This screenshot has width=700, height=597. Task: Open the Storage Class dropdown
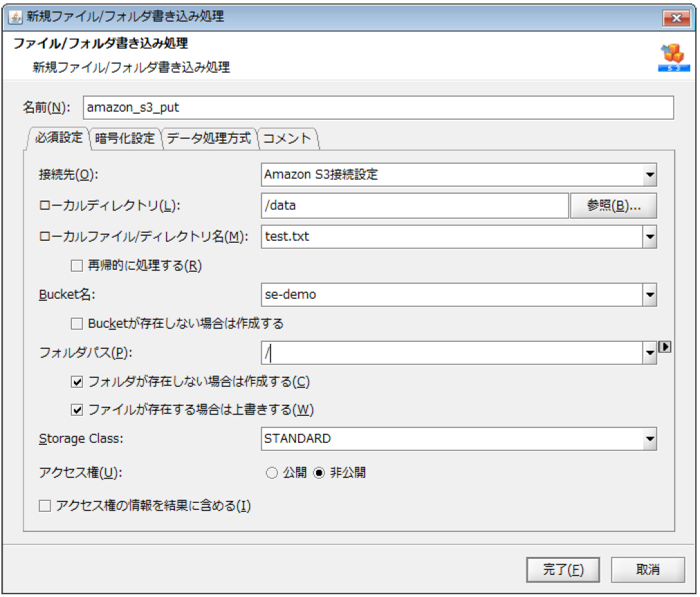[650, 439]
